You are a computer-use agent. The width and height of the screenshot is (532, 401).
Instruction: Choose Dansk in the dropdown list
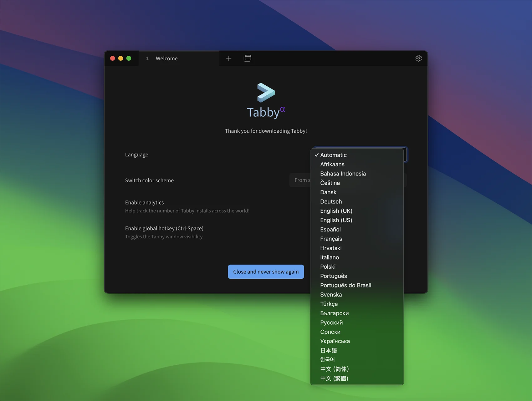(357, 192)
